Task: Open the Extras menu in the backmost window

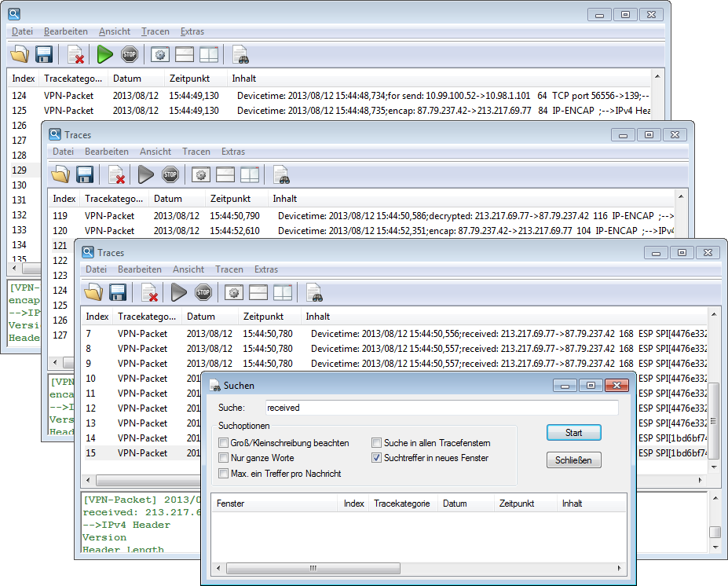Action: coord(192,31)
